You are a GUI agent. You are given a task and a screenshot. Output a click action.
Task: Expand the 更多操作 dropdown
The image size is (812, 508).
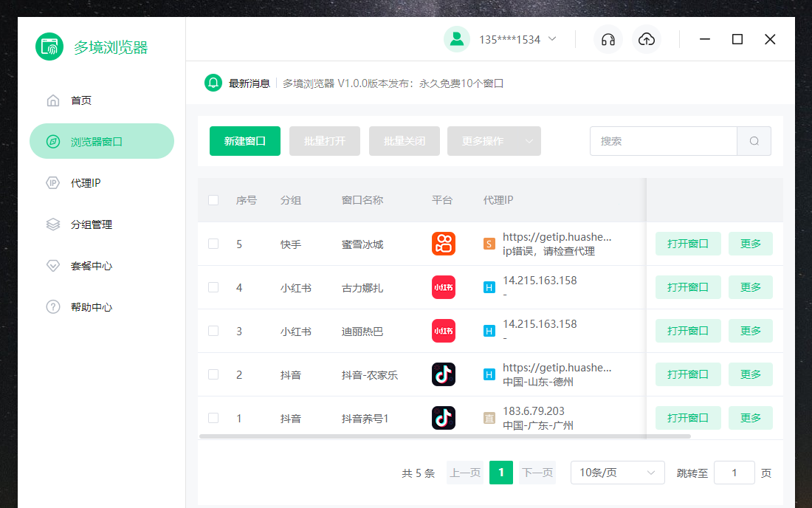click(x=494, y=141)
